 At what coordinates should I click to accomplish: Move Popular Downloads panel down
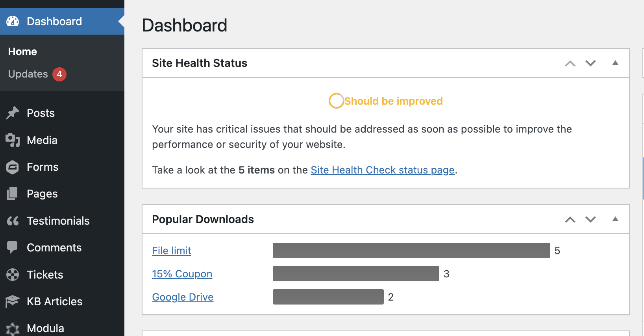(590, 219)
